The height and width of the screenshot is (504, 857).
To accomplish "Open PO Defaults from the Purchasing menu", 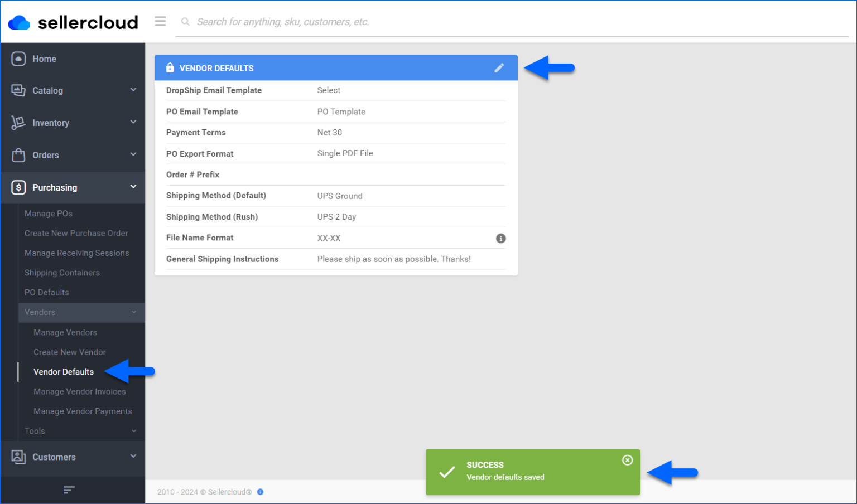I will 46,292.
